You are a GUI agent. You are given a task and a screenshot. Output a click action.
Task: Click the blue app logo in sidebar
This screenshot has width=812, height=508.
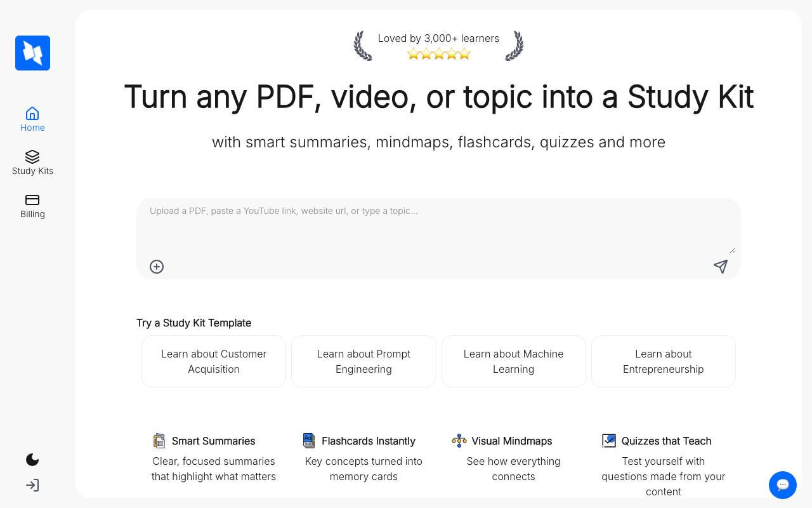click(32, 53)
